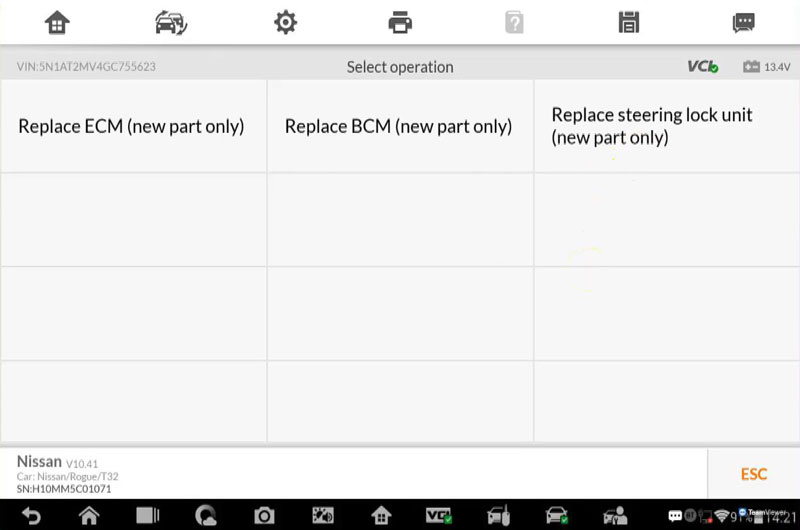The width and height of the screenshot is (800, 530).
Task: Open the car with remote key icon
Action: tap(498, 515)
